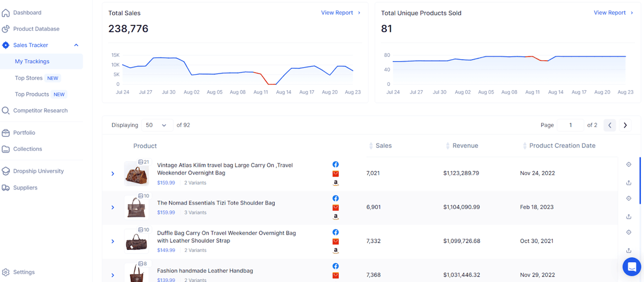This screenshot has height=282, width=644.
Task: Click the Settings gear icon in sidebar
Action: tap(6, 272)
